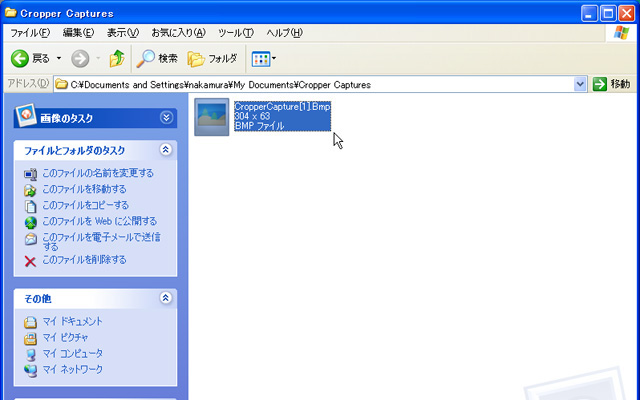Maximize the Cropper Captures window

pyautogui.click(x=608, y=13)
